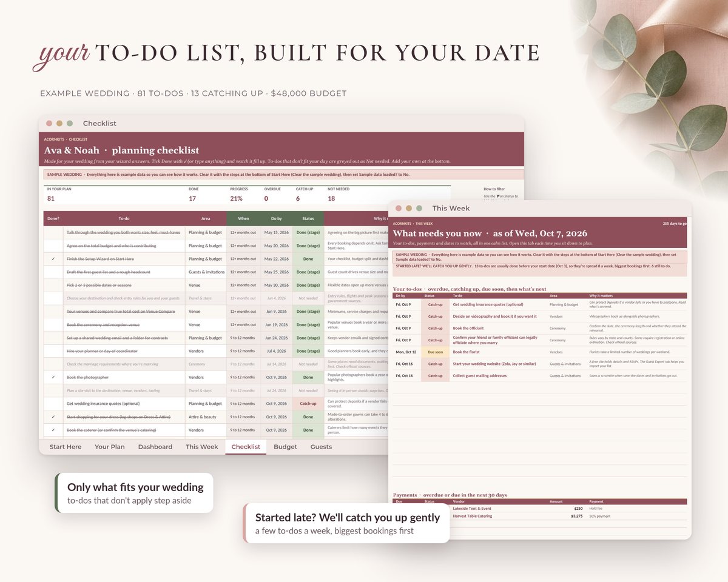Select the Done count 17
Viewport: 728px width, 582px height.
(192, 198)
